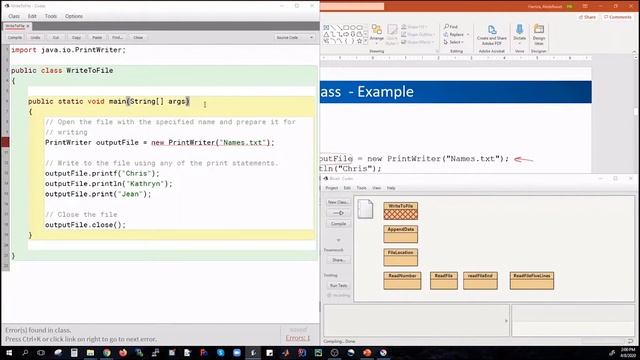Open the Select dropdown in Editing group
This screenshot has width=640, height=360.
[x=453, y=42]
